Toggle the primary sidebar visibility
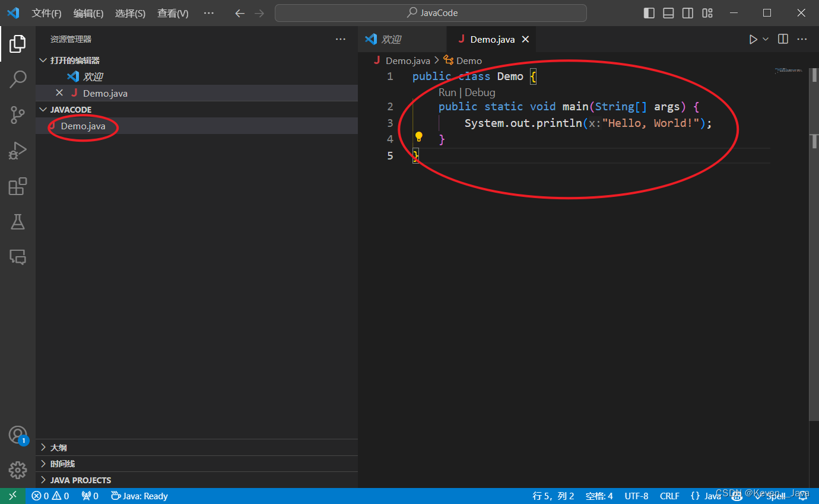The height and width of the screenshot is (504, 819). point(649,13)
